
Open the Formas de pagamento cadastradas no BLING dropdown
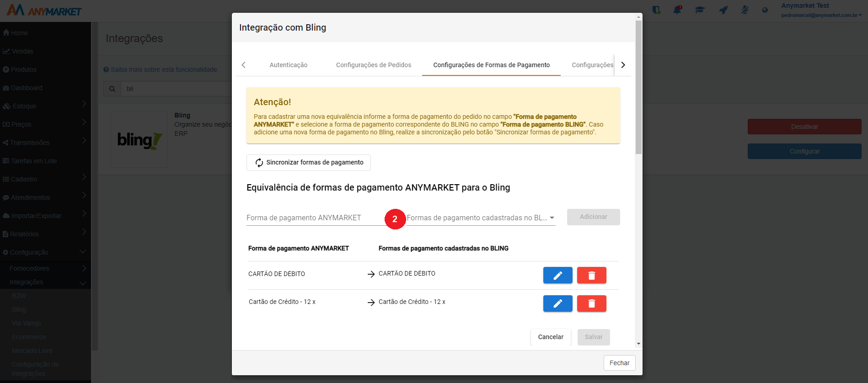point(481,218)
